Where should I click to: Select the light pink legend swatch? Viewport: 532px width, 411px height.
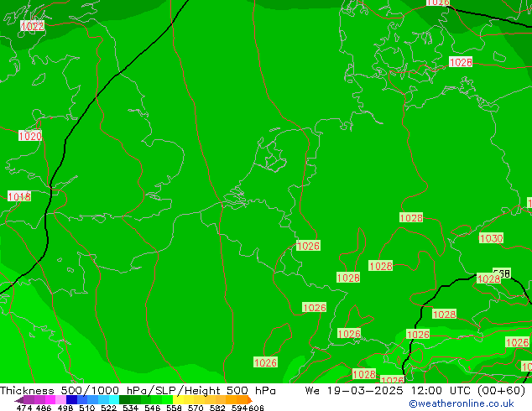(60, 400)
